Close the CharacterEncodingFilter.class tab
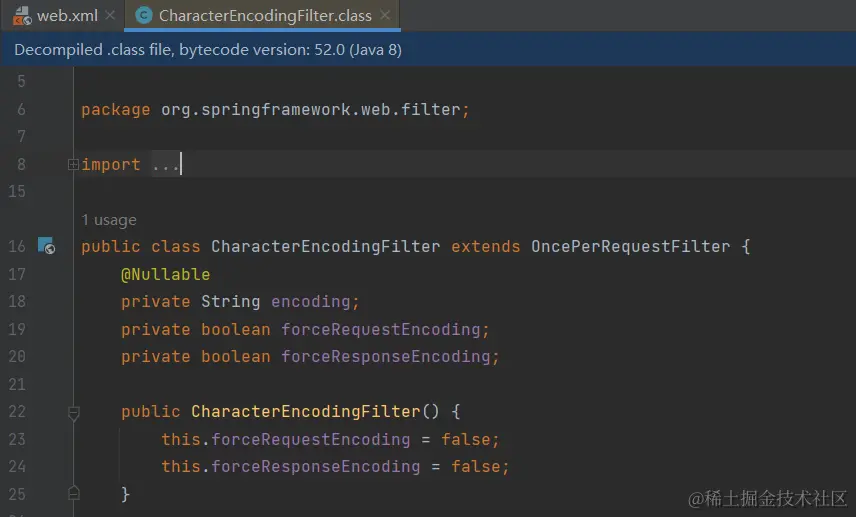The height and width of the screenshot is (517, 856). 385,15
